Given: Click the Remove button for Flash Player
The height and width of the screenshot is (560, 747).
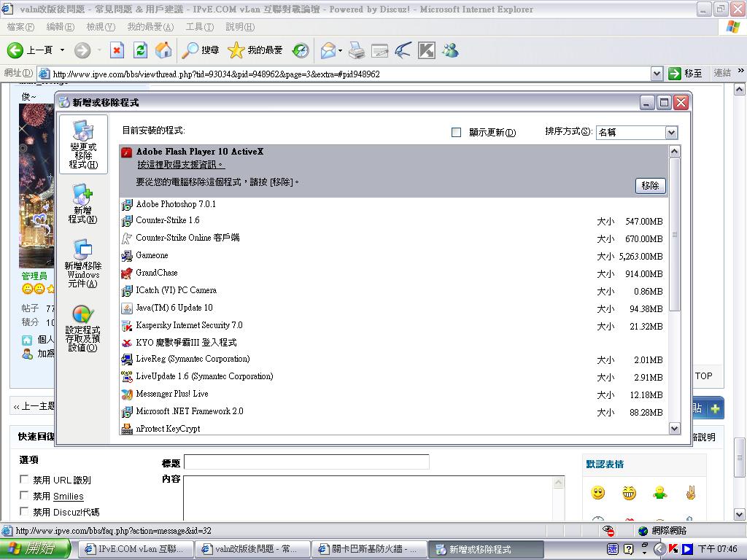Looking at the screenshot, I should click(x=650, y=186).
